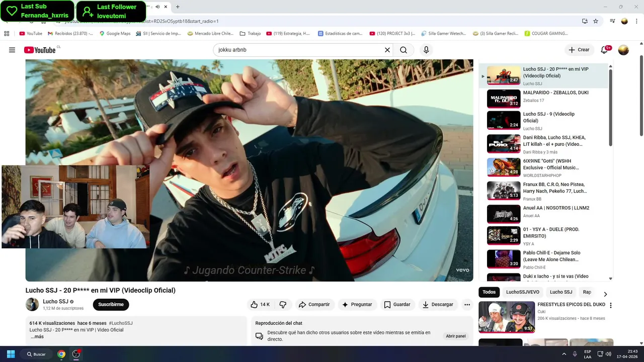Click the magnifier search button

404,50
